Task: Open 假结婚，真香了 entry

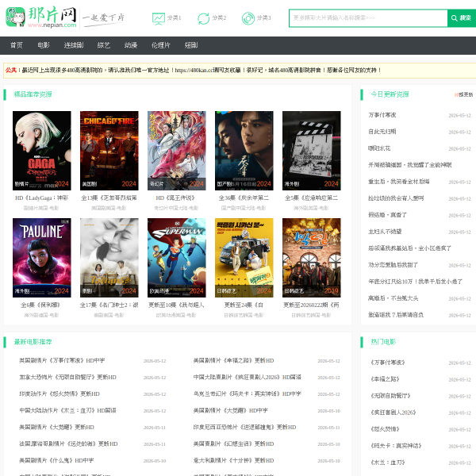Action: tap(387, 215)
